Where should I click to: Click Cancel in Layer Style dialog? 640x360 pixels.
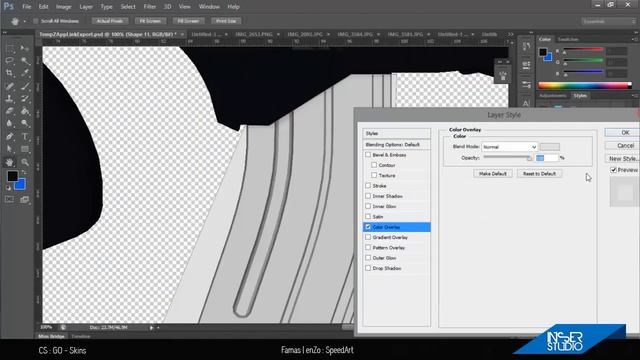[622, 146]
